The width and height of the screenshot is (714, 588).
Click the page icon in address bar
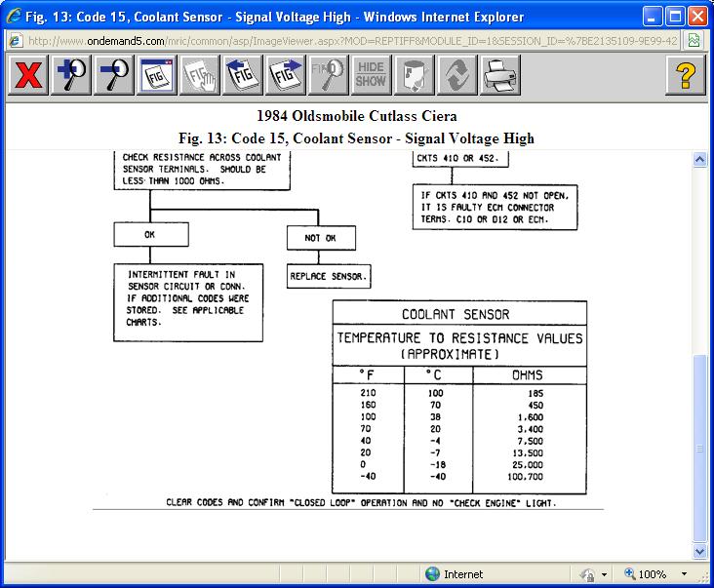(x=15, y=41)
